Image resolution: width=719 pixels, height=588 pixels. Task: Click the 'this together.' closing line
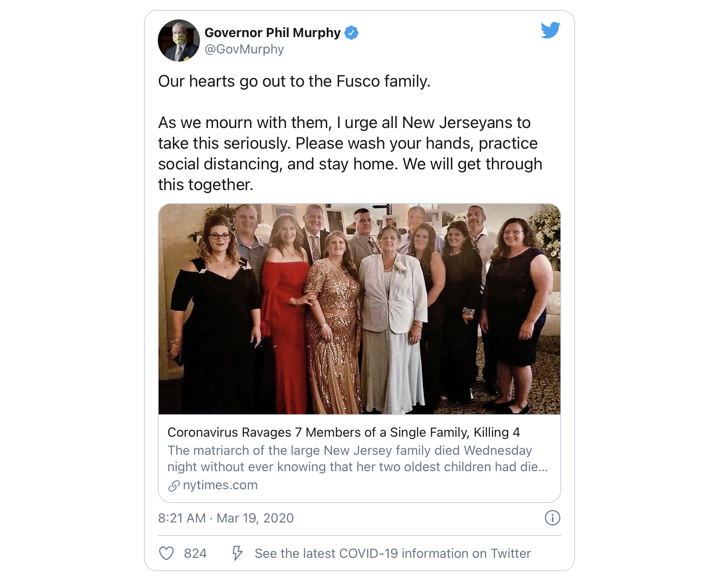206,185
